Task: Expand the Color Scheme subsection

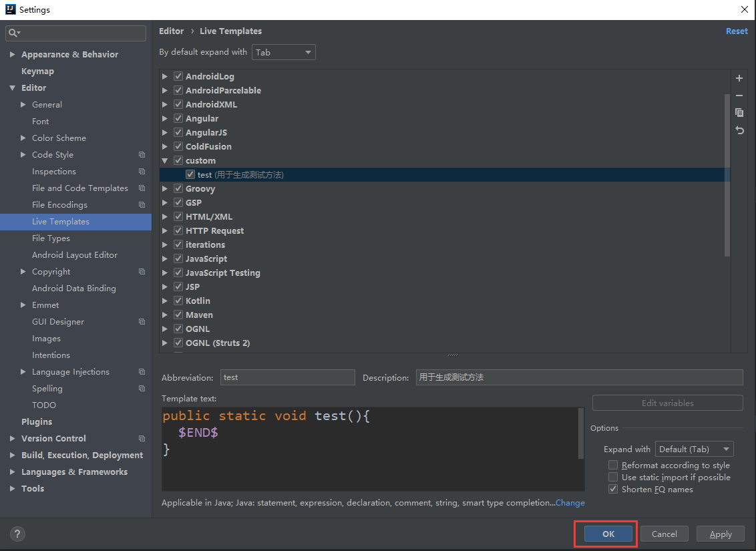Action: 23,138
